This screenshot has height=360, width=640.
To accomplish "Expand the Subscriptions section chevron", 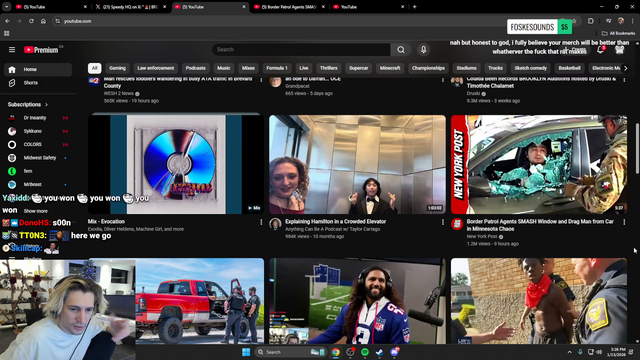I will pos(46,105).
